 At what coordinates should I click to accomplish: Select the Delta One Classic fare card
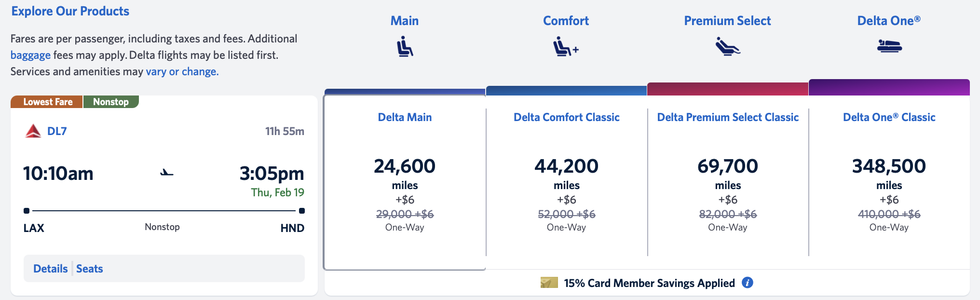click(x=889, y=183)
